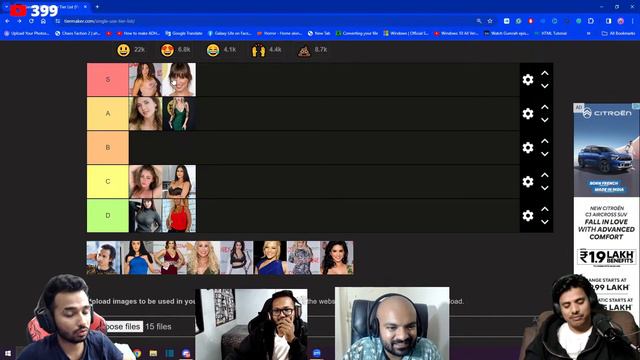
Task: Move D tier row down with chevron
Action: coord(544,222)
